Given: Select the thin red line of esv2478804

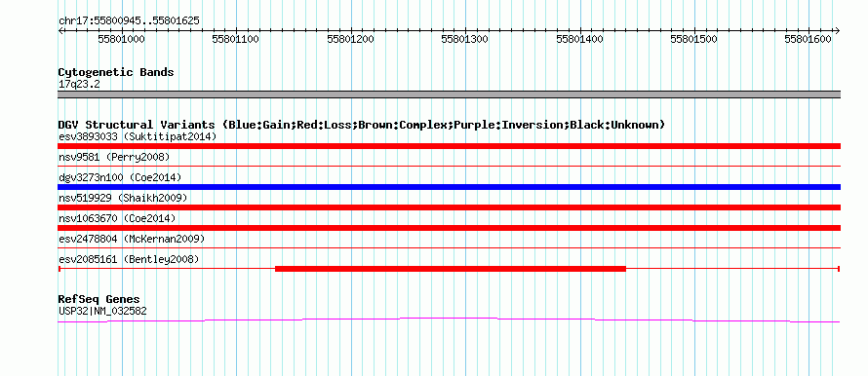Looking at the screenshot, I should coord(449,247).
